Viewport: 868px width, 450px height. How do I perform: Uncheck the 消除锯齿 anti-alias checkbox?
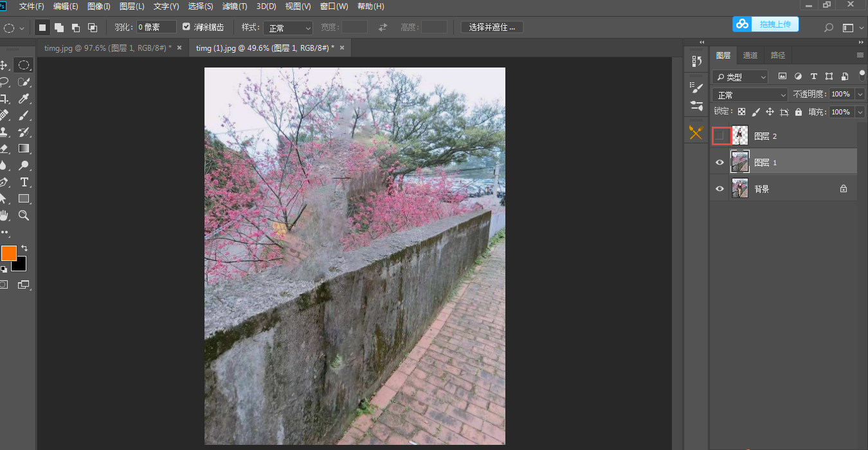(186, 27)
